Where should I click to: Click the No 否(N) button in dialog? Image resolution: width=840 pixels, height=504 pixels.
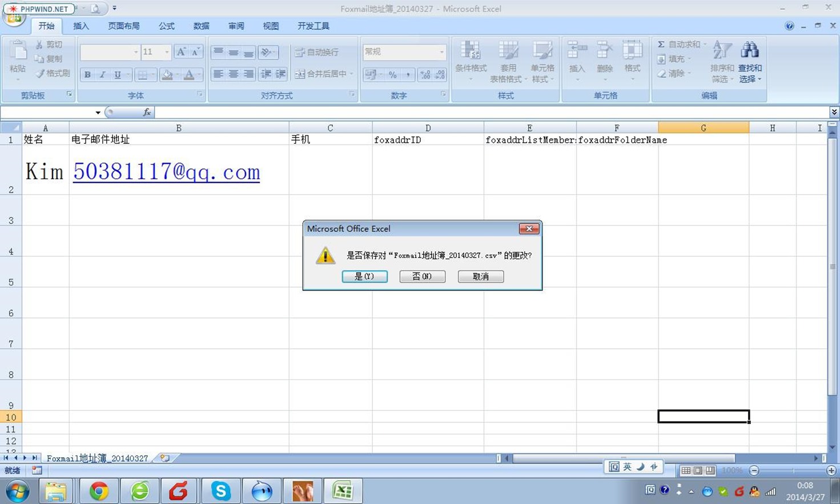422,276
